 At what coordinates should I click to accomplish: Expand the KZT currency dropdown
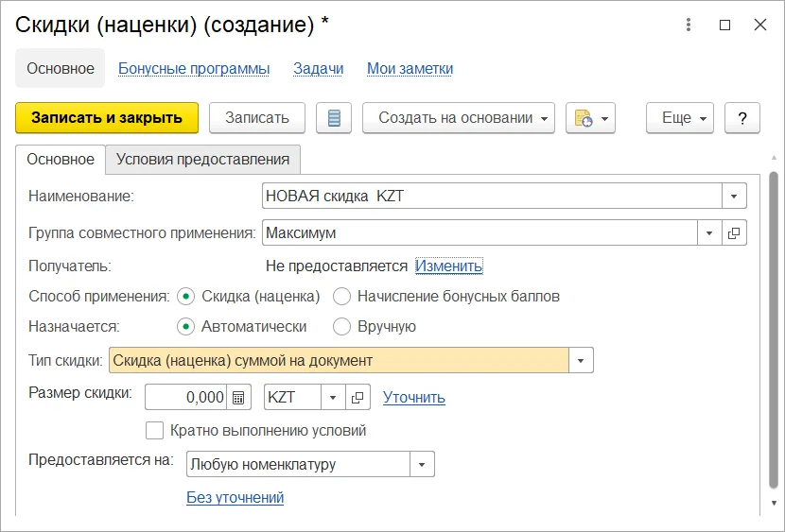(x=333, y=398)
